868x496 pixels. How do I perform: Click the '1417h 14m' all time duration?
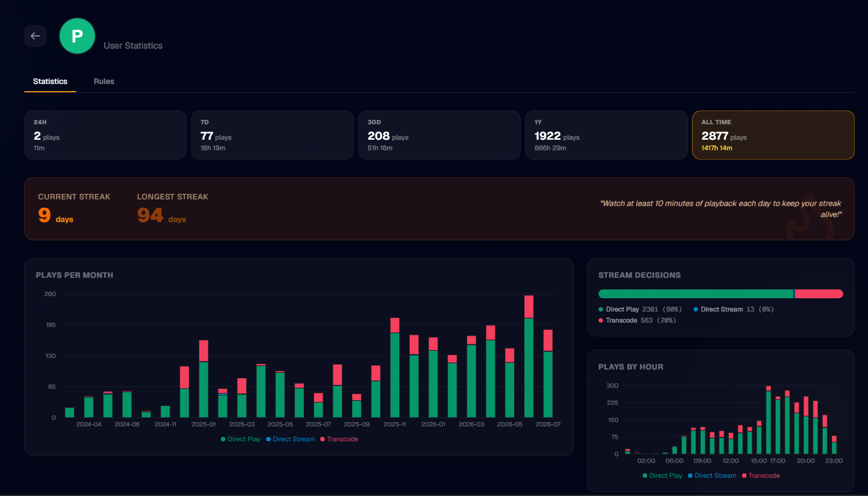717,148
